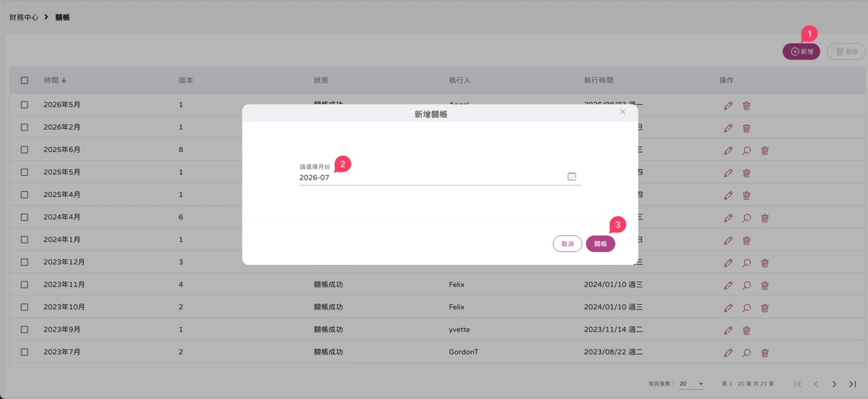868x399 pixels.
Task: View the 2025年6月 record with magnifier icon
Action: [746, 151]
